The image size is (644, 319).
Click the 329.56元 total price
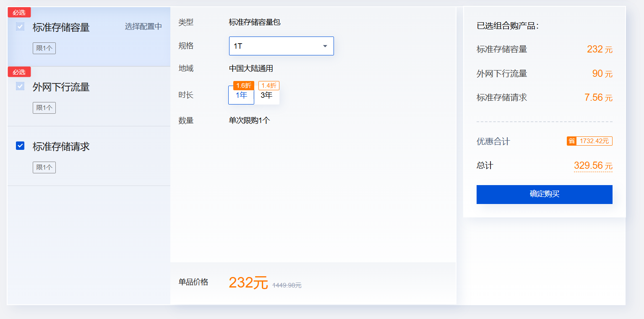(593, 165)
